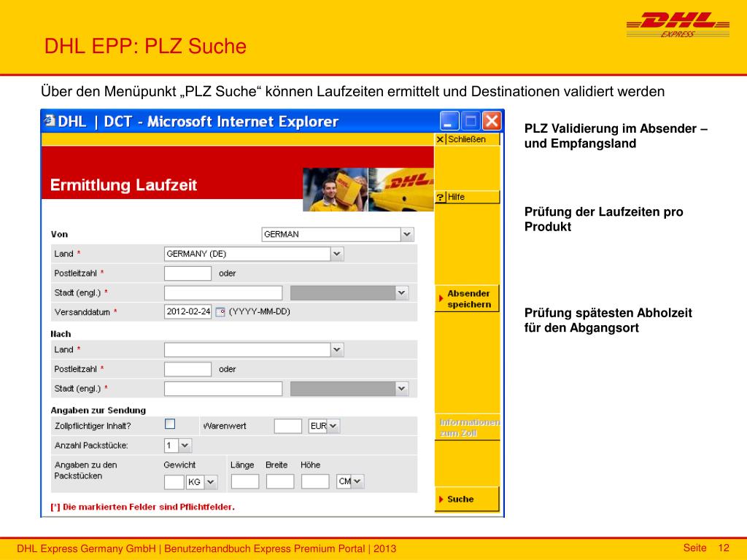Click Prüfung der Laufzeiten pro Produkt text
This screenshot has width=747, height=560.
point(603,219)
